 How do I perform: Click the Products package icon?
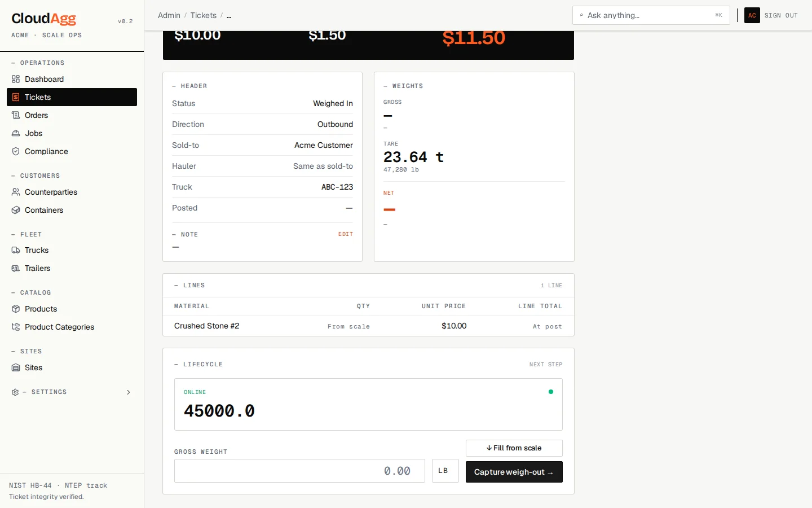pyautogui.click(x=16, y=309)
